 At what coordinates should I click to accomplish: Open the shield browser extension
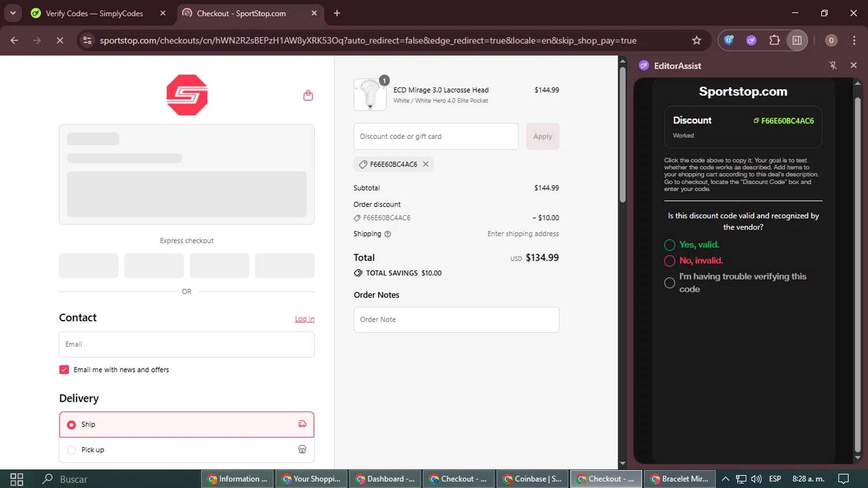coord(729,41)
